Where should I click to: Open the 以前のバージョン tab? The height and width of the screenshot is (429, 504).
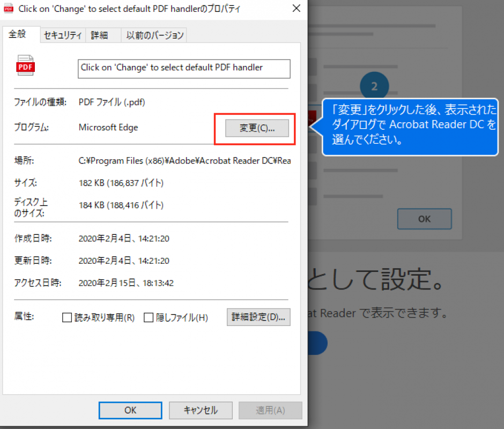156,34
